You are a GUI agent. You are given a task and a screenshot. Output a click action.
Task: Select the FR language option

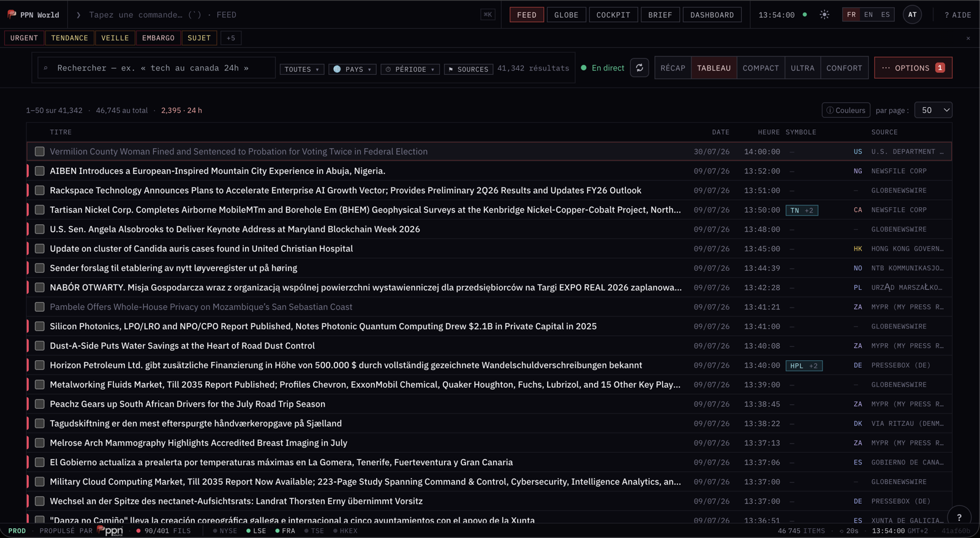[851, 15]
